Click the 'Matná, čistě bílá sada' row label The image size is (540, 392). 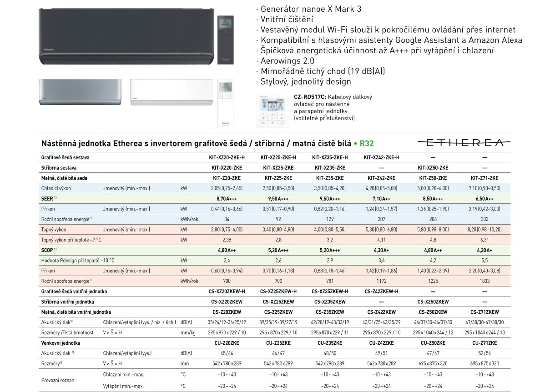[65, 178]
